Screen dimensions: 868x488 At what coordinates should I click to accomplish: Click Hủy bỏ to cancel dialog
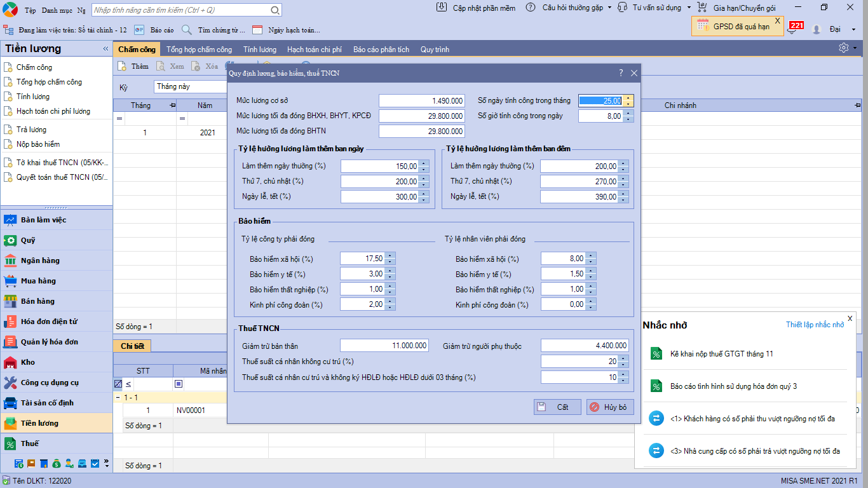click(x=610, y=407)
